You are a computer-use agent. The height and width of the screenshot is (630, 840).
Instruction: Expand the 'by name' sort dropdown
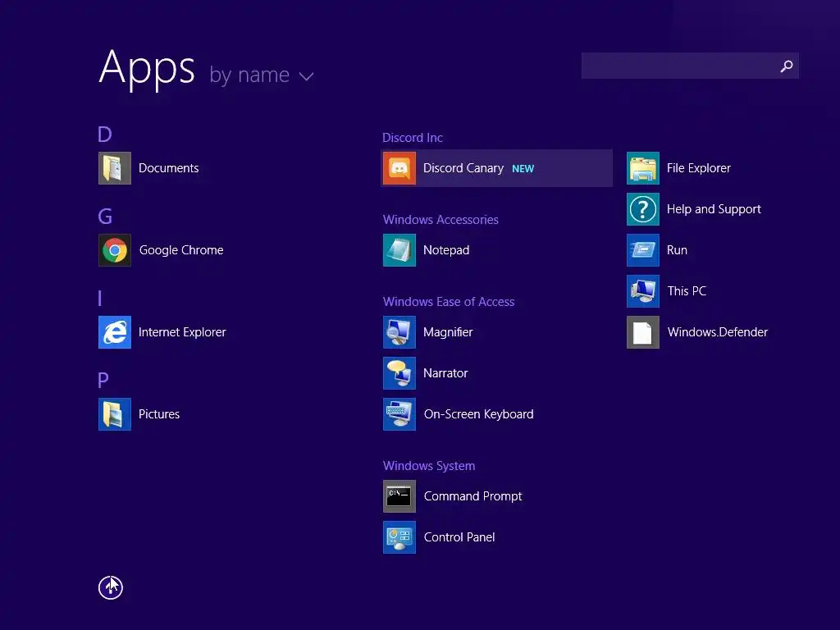(261, 75)
